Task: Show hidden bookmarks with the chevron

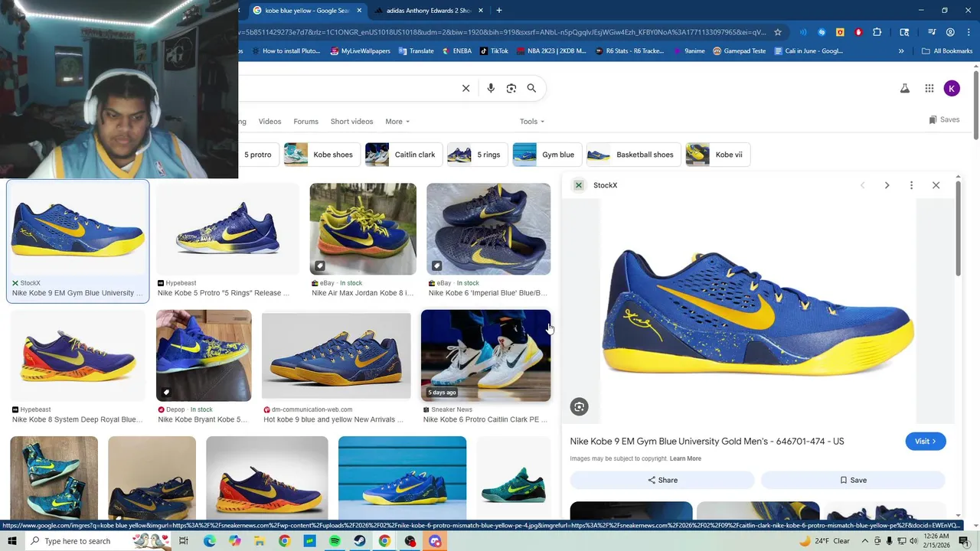Action: pyautogui.click(x=901, y=51)
